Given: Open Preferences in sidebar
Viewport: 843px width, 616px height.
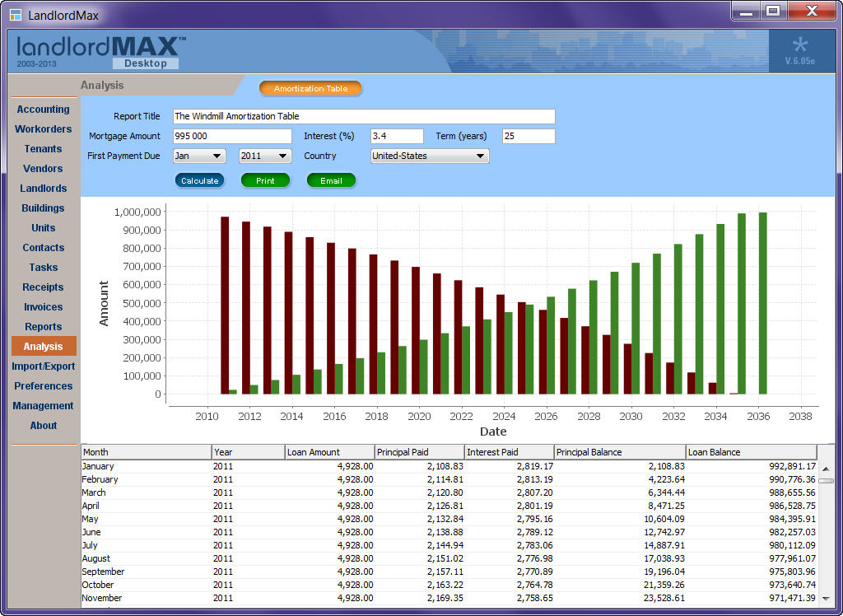Looking at the screenshot, I should point(43,386).
